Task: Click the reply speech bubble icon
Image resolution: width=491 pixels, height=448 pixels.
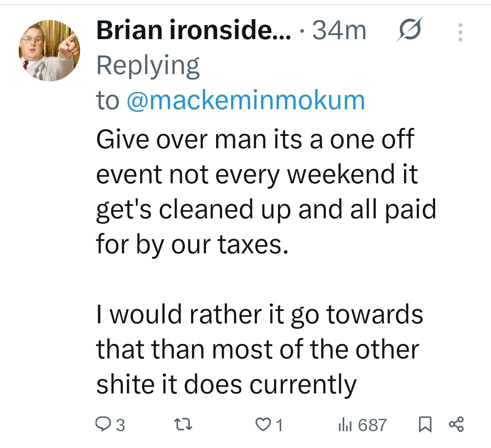Action: click(102, 424)
